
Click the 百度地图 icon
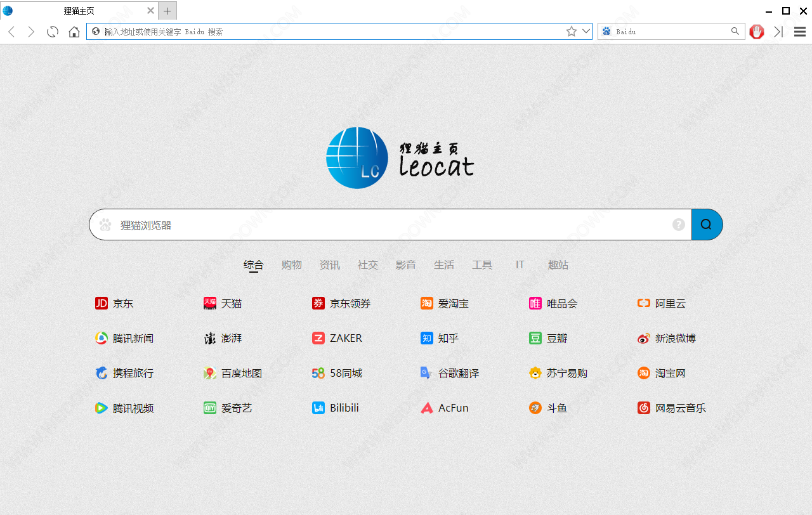[210, 374]
